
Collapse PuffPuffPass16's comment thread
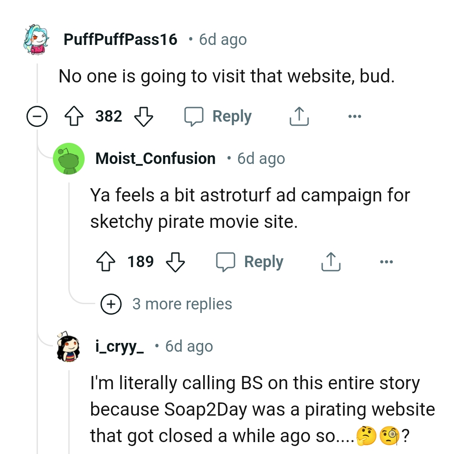37,116
